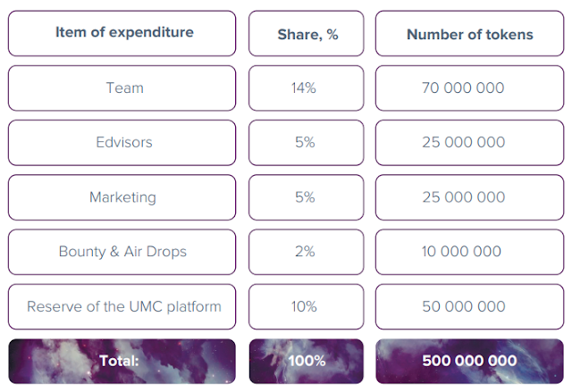Click the 'Item of expenditure' header cell
This screenshot has height=392, width=572.
click(x=122, y=34)
